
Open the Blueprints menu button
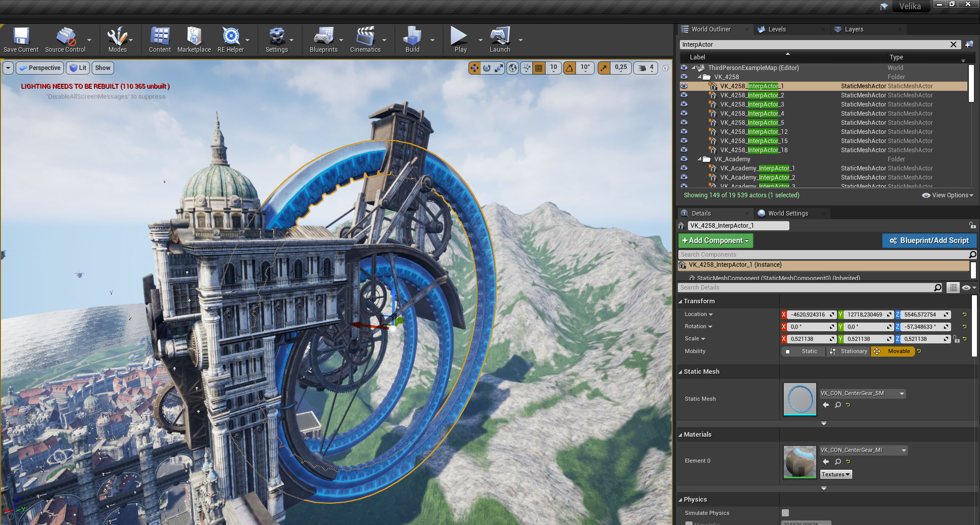(x=323, y=40)
